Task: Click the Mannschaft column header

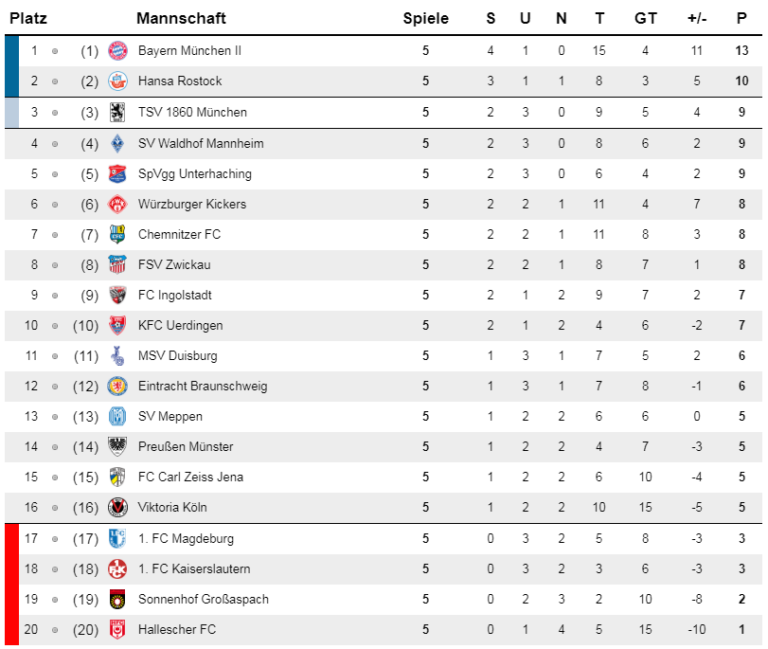Action: pyautogui.click(x=181, y=19)
